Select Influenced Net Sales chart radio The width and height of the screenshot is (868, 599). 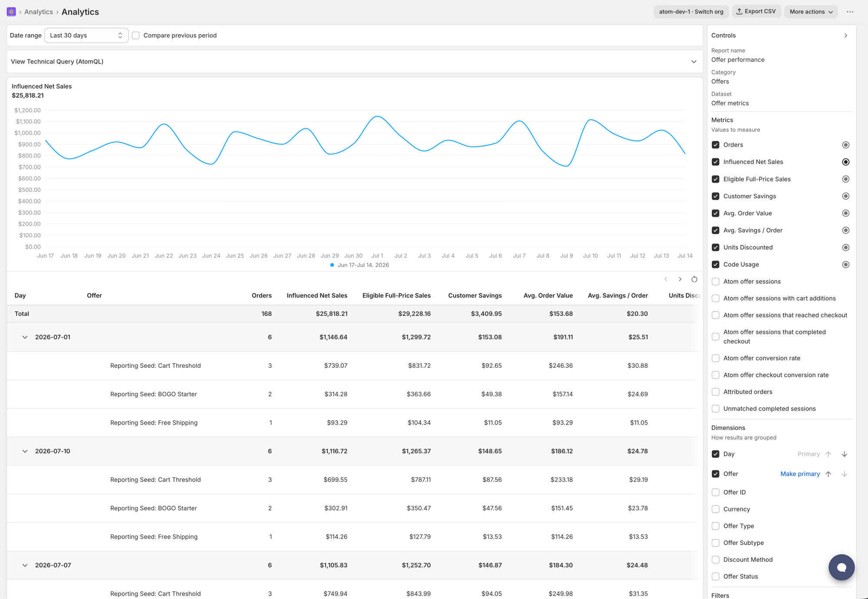pos(845,162)
